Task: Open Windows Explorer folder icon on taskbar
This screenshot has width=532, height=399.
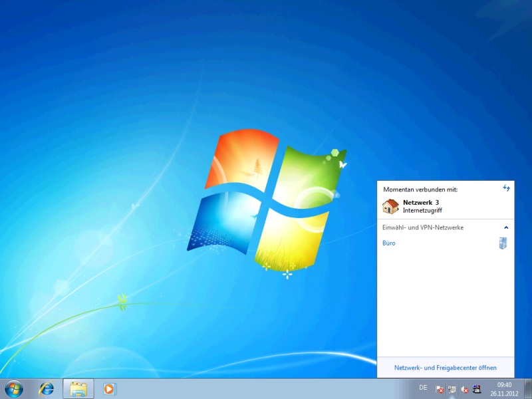Action: click(x=78, y=389)
